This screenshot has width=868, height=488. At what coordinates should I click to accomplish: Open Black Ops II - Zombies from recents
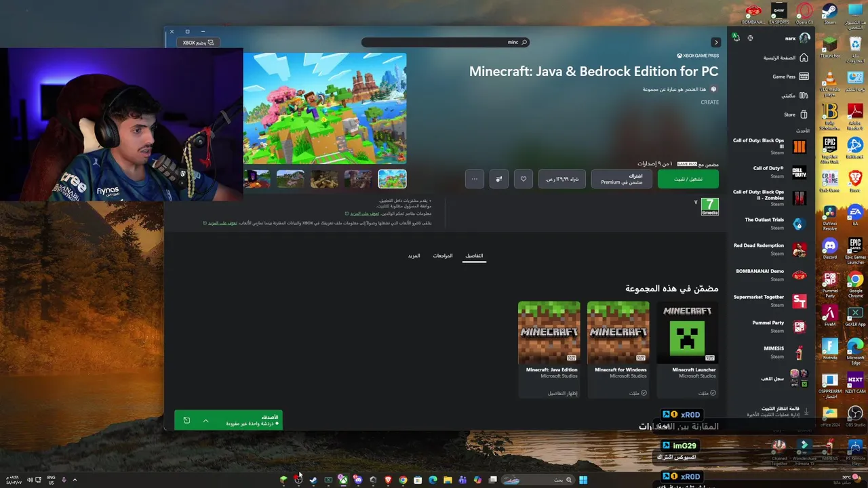pyautogui.click(x=769, y=197)
